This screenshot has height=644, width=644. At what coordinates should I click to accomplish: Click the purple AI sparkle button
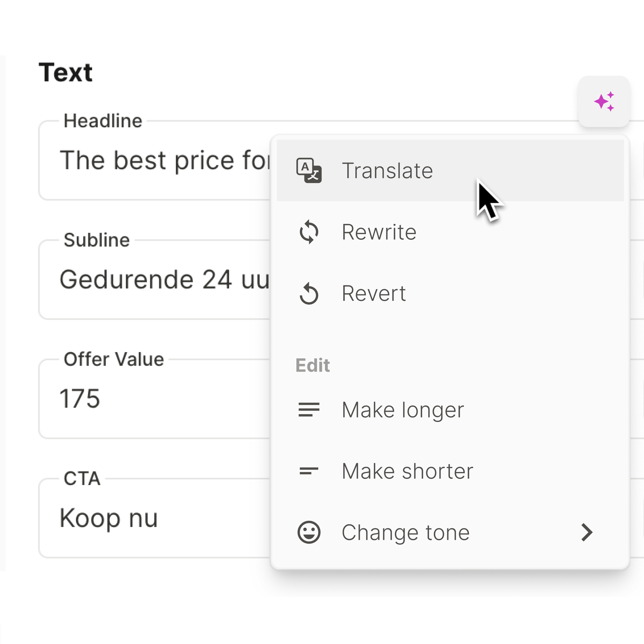[x=603, y=101]
